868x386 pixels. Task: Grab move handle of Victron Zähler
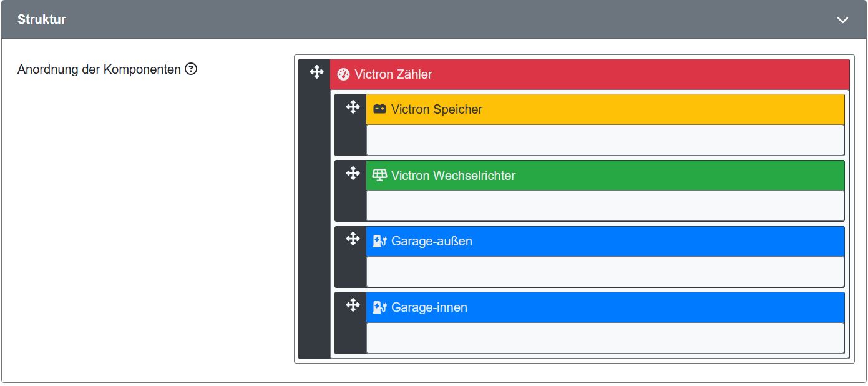tap(316, 72)
